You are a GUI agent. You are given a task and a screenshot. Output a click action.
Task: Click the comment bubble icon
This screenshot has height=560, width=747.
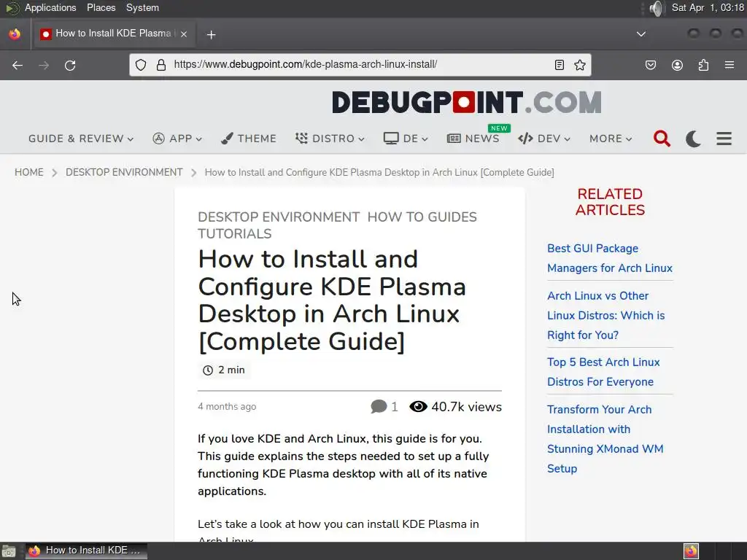tap(379, 407)
